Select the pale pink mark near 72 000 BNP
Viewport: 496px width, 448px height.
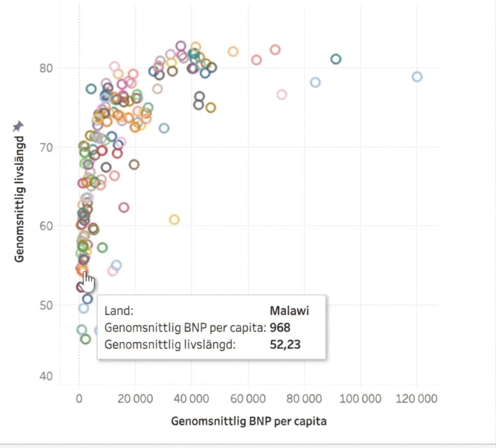pos(282,94)
